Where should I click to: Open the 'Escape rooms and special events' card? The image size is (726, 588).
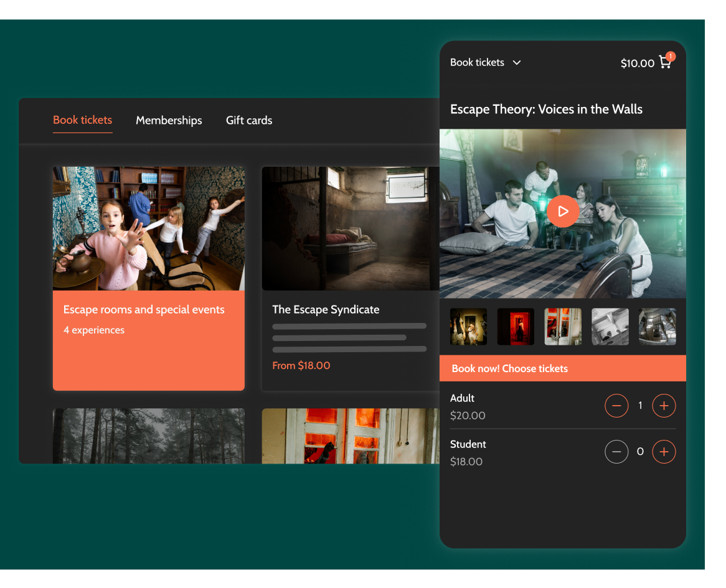tap(148, 278)
